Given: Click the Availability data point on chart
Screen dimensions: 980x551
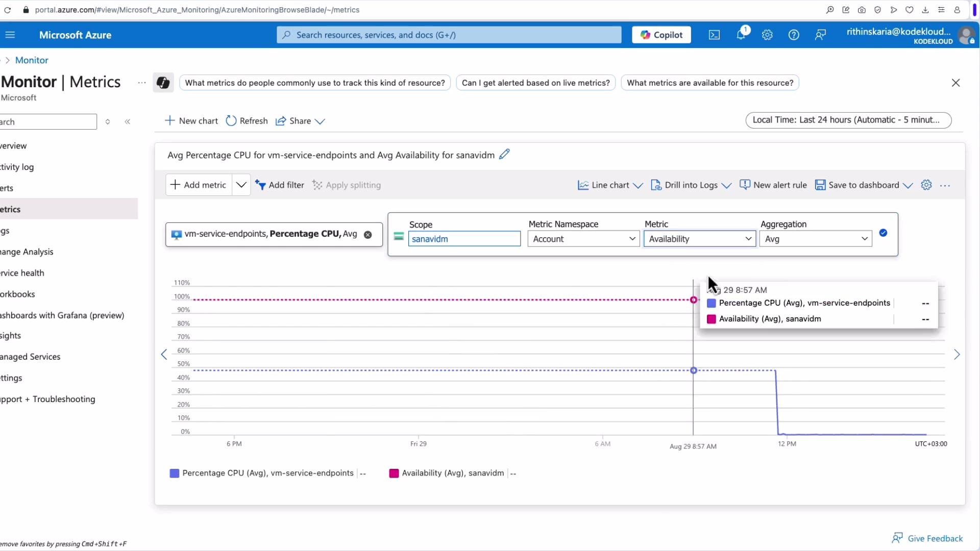Looking at the screenshot, I should (x=693, y=300).
